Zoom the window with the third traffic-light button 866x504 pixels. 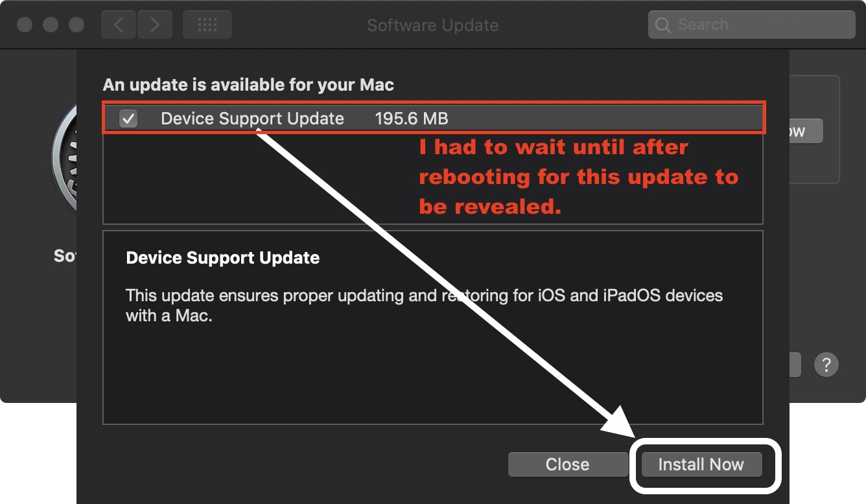click(x=76, y=25)
